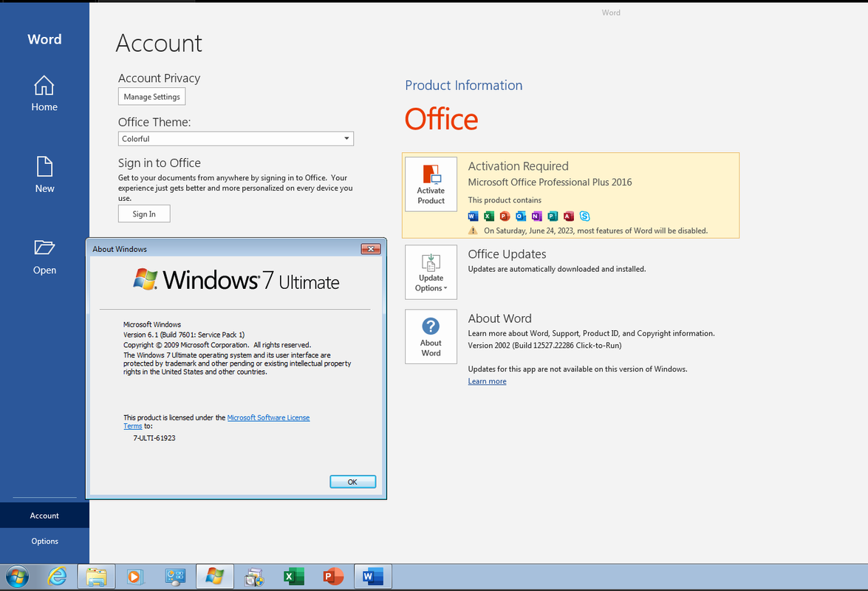Screen dimensions: 868x591
Task: Click the PowerPoint icon in product list
Action: tap(505, 216)
